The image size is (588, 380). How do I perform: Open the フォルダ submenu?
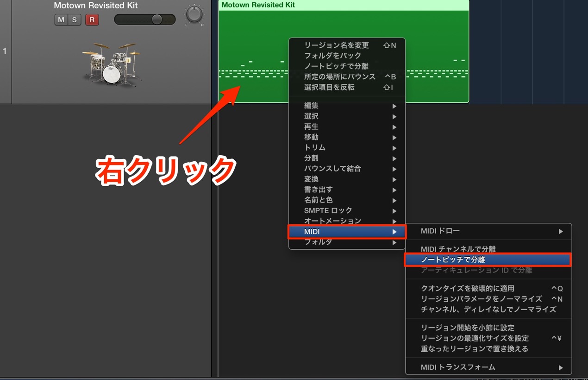click(x=347, y=242)
